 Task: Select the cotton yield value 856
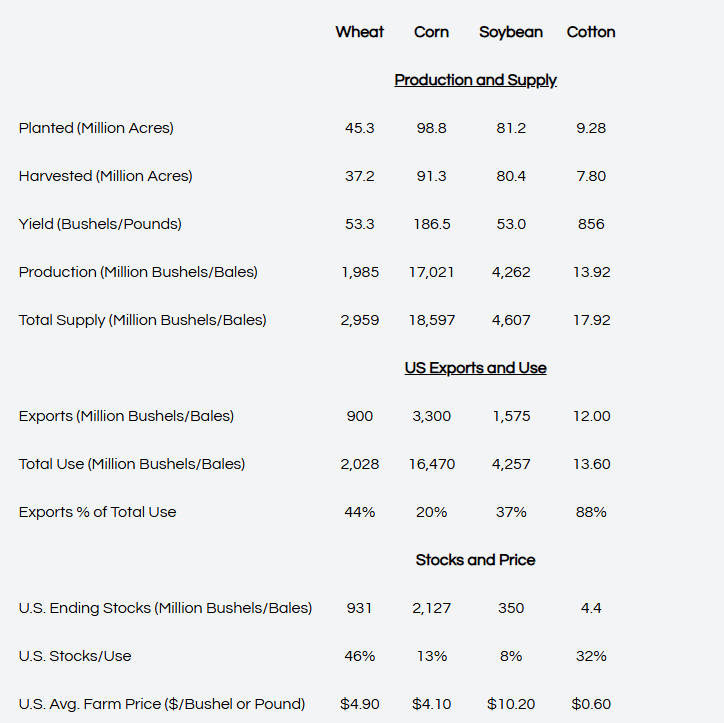tap(591, 224)
